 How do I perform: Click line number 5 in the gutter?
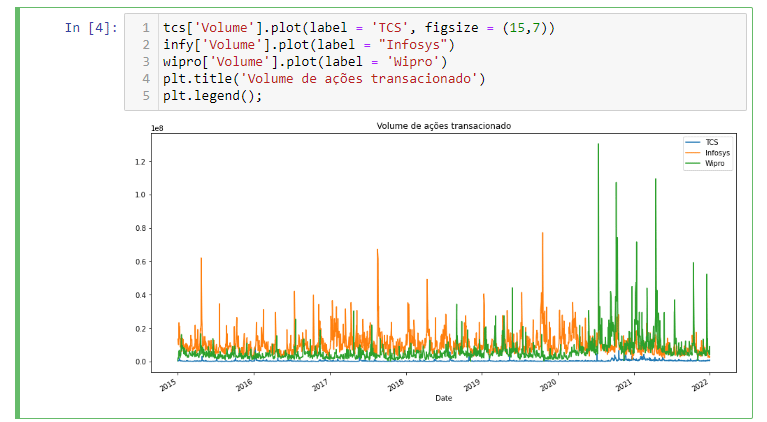point(146,96)
